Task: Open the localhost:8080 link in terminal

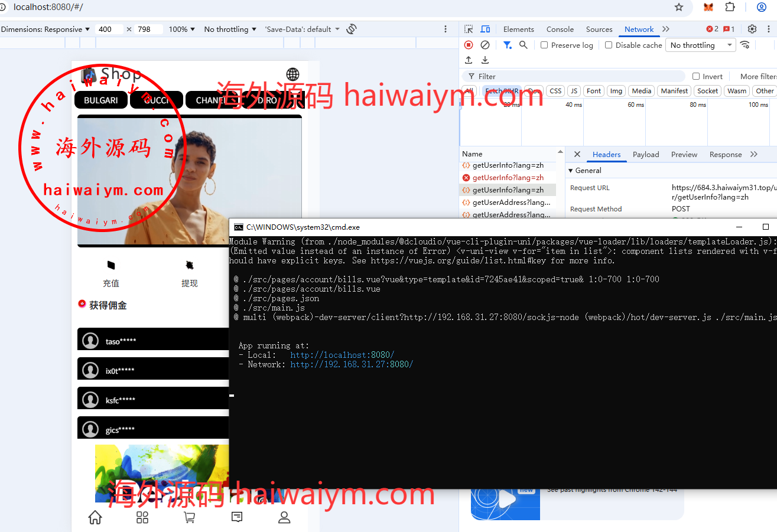Action: 342,355
